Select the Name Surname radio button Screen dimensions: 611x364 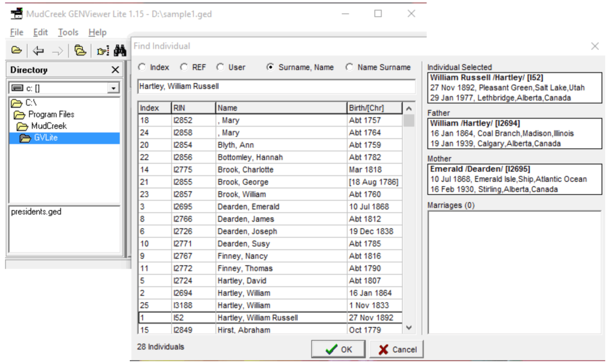tap(350, 67)
